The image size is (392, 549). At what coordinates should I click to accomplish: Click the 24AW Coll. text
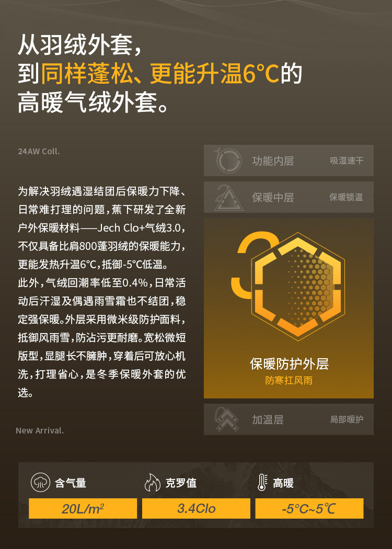(x=39, y=152)
